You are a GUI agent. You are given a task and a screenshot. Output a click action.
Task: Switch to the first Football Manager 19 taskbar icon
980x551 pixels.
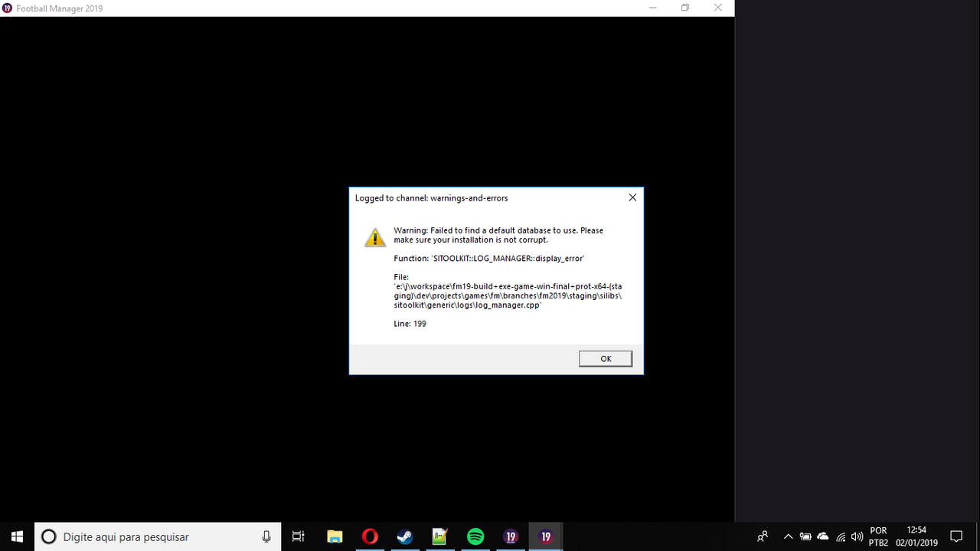coord(511,536)
